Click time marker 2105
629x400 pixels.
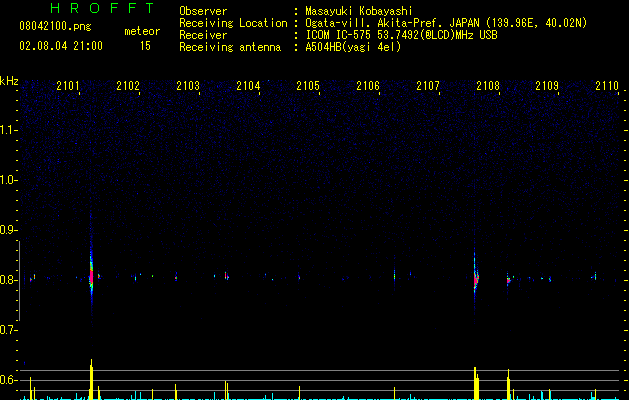(308, 86)
